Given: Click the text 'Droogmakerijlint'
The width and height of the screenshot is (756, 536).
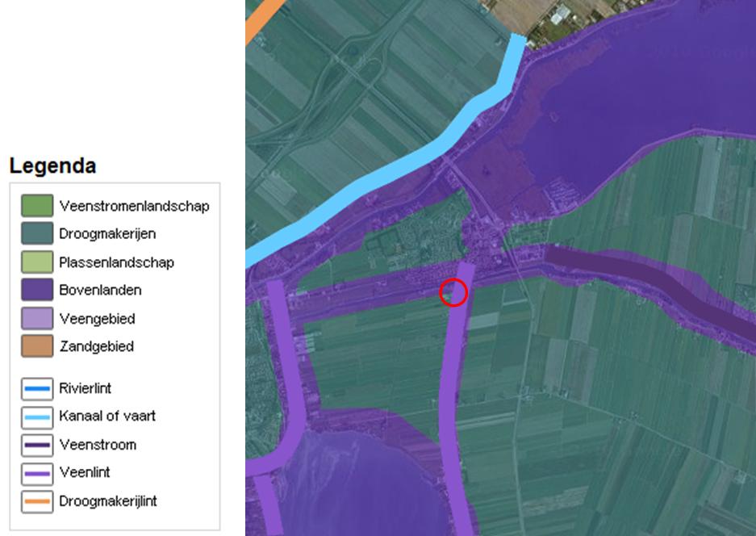Looking at the screenshot, I should point(107,500).
